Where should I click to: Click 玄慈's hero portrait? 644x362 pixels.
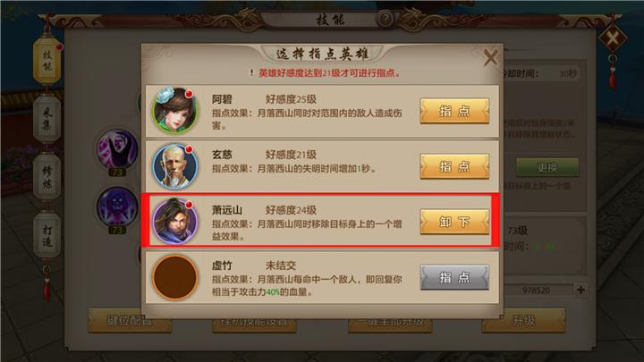click(175, 166)
